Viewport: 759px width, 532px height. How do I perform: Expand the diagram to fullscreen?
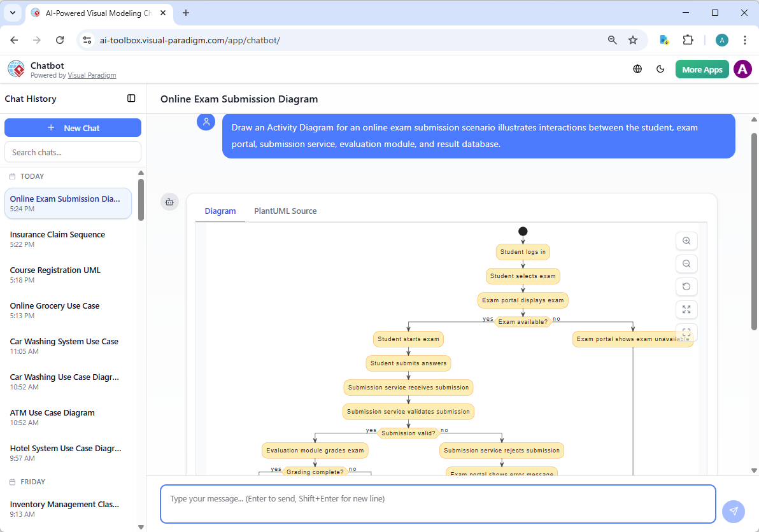point(686,309)
